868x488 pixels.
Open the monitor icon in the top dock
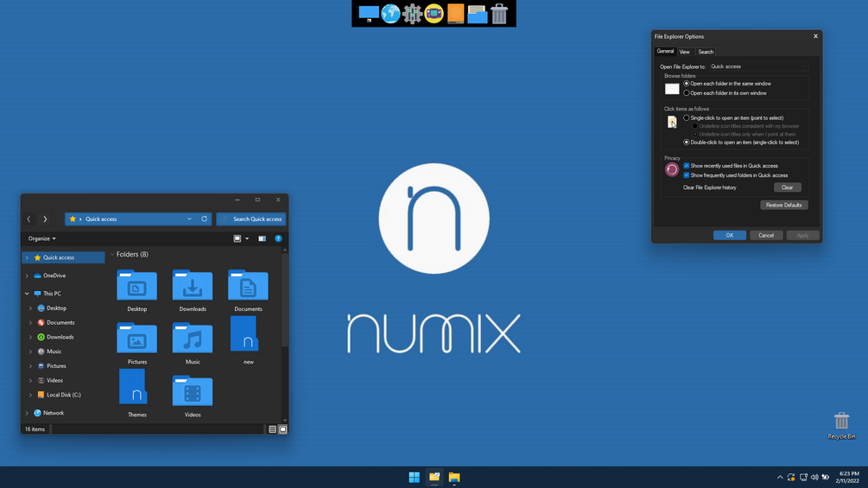pyautogui.click(x=369, y=13)
